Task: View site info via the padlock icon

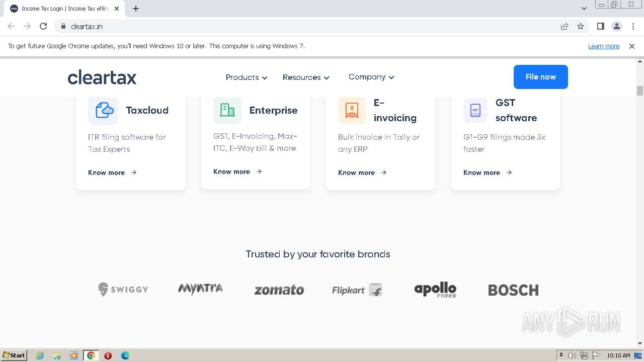Action: (x=63, y=26)
